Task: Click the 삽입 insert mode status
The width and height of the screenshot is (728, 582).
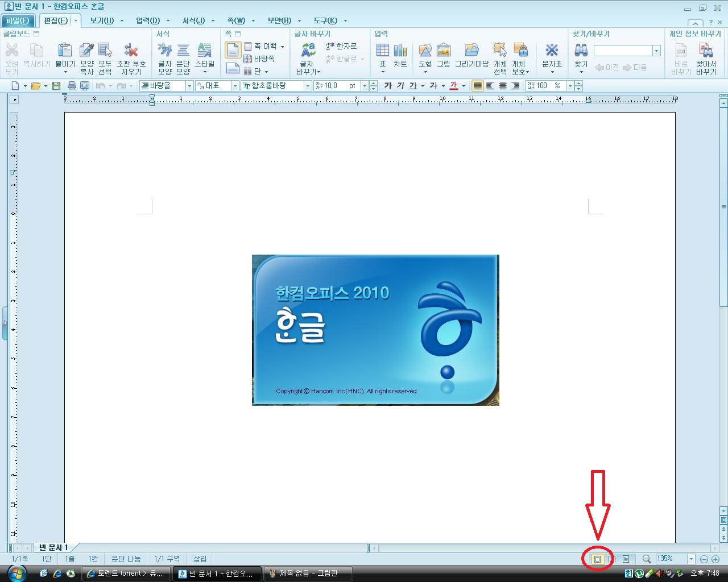Action: pyautogui.click(x=200, y=559)
